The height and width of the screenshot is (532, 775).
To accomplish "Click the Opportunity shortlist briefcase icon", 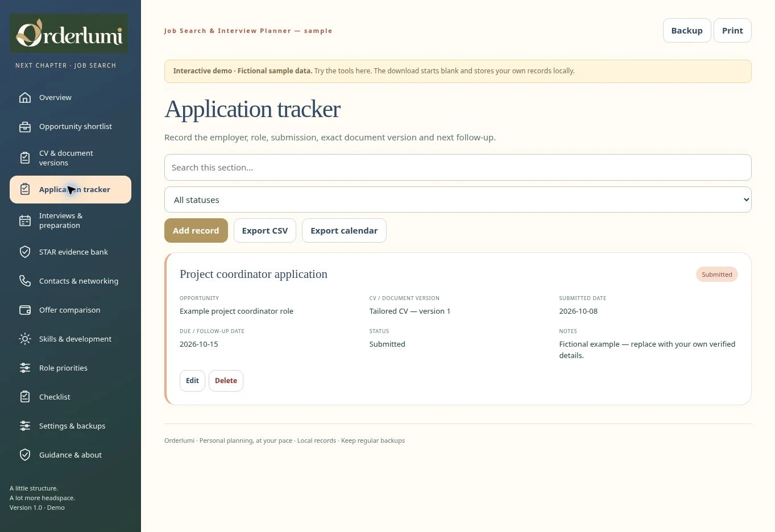I will [25, 127].
